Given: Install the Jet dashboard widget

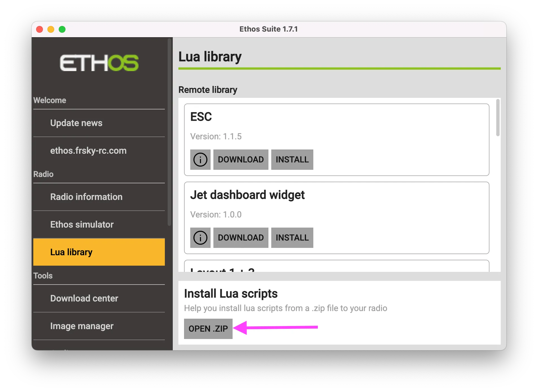Looking at the screenshot, I should (292, 238).
